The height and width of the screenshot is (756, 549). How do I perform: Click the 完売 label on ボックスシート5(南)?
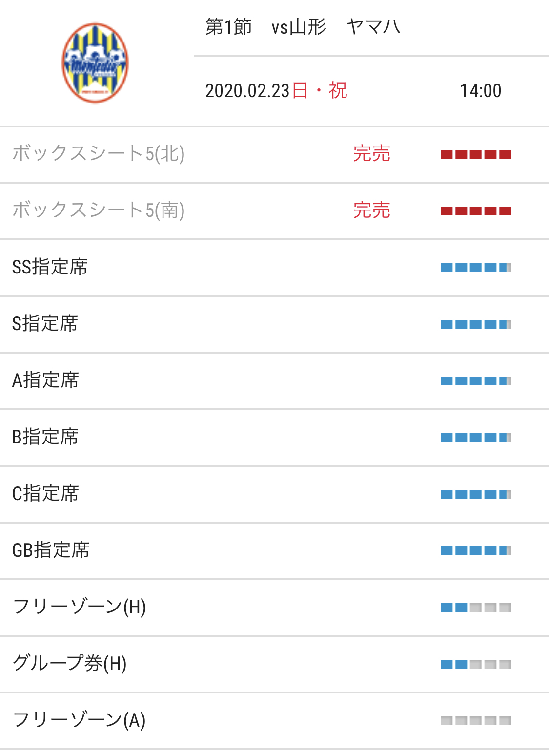(x=372, y=210)
